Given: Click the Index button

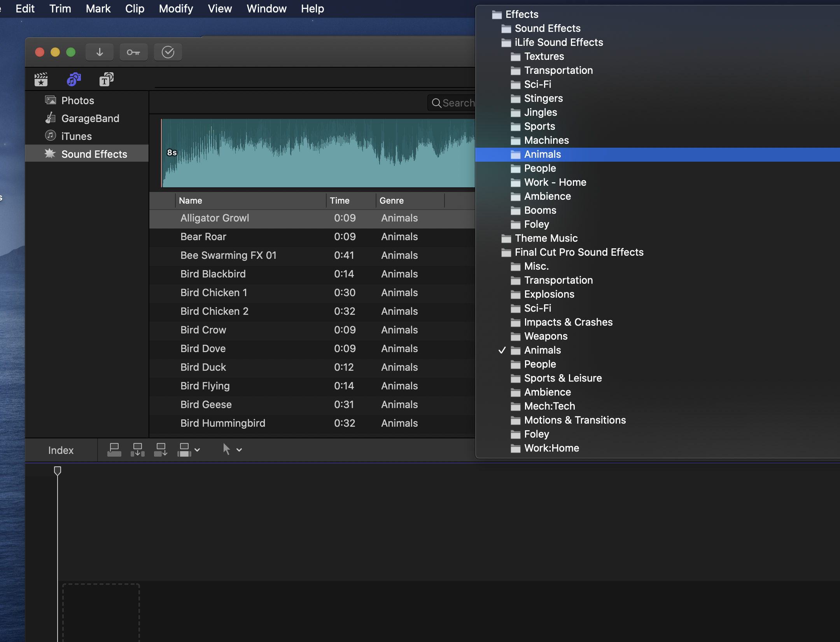Looking at the screenshot, I should 61,450.
